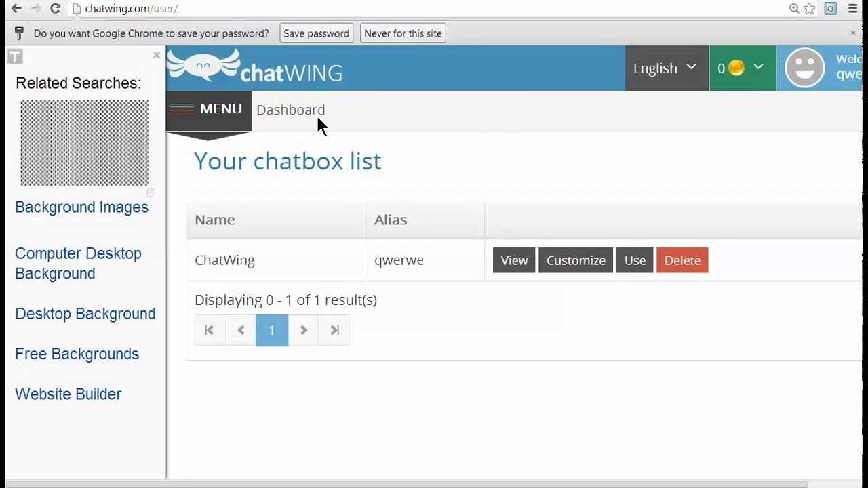The height and width of the screenshot is (488, 868).
Task: Go to previous results page
Action: [241, 330]
